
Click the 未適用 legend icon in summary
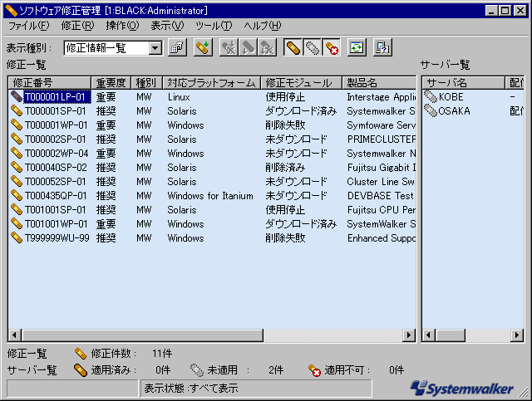(197, 370)
